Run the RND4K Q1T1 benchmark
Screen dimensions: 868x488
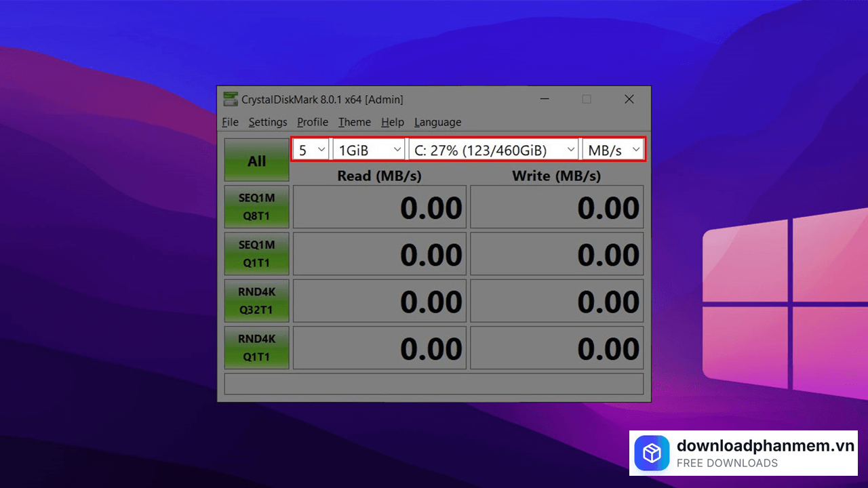[x=257, y=348]
